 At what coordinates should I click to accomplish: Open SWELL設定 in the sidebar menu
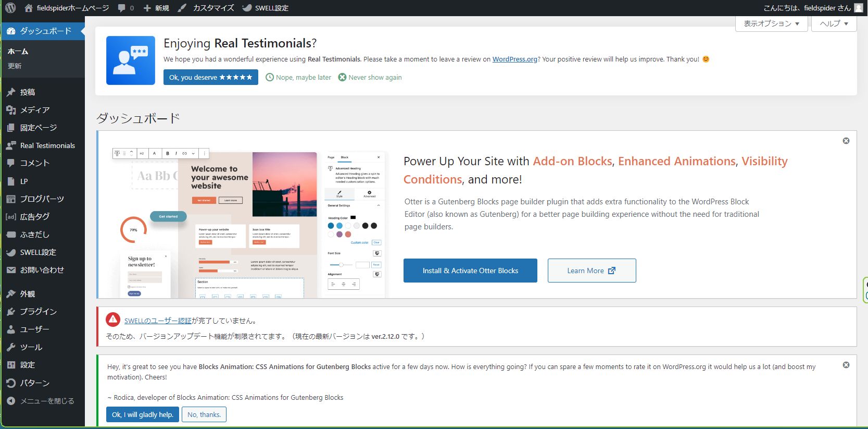coord(37,252)
